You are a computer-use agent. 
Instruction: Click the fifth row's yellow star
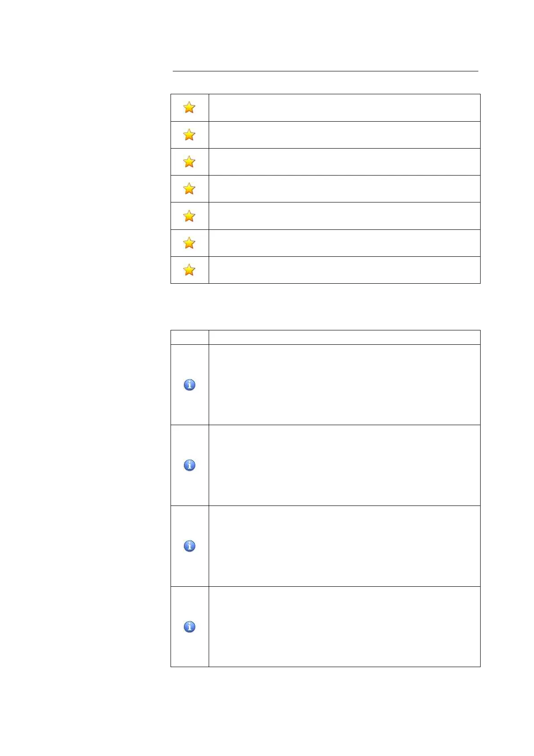click(x=189, y=216)
